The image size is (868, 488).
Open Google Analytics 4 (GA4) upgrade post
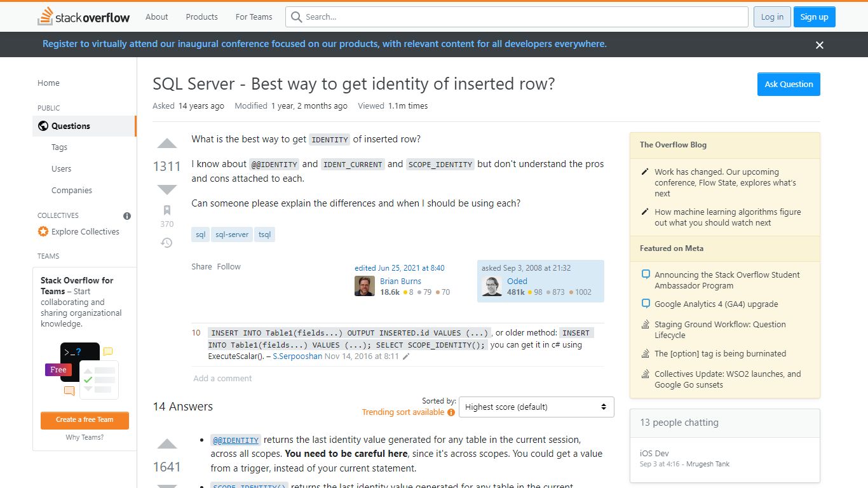716,304
